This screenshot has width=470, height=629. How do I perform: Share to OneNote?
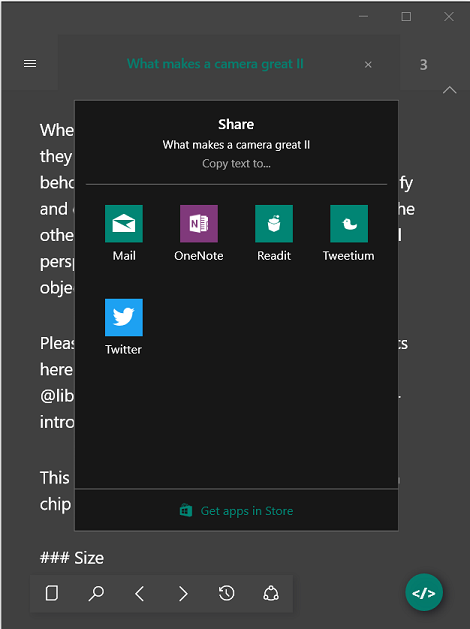point(199,223)
